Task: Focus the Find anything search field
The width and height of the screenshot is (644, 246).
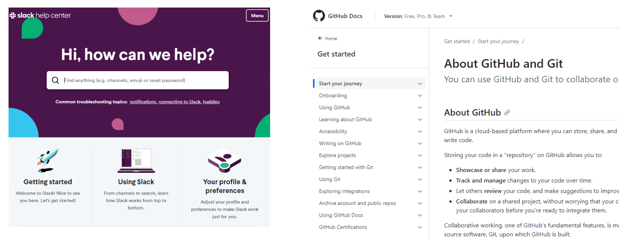Action: click(138, 80)
